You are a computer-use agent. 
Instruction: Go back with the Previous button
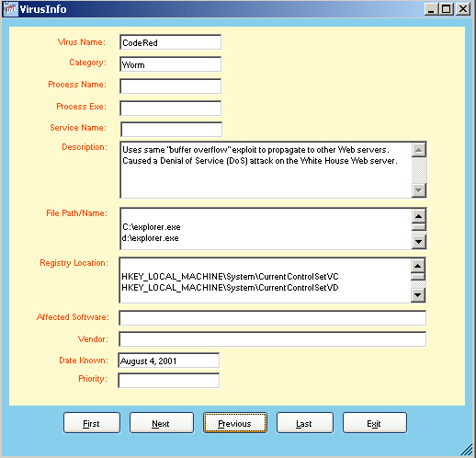[x=235, y=423]
